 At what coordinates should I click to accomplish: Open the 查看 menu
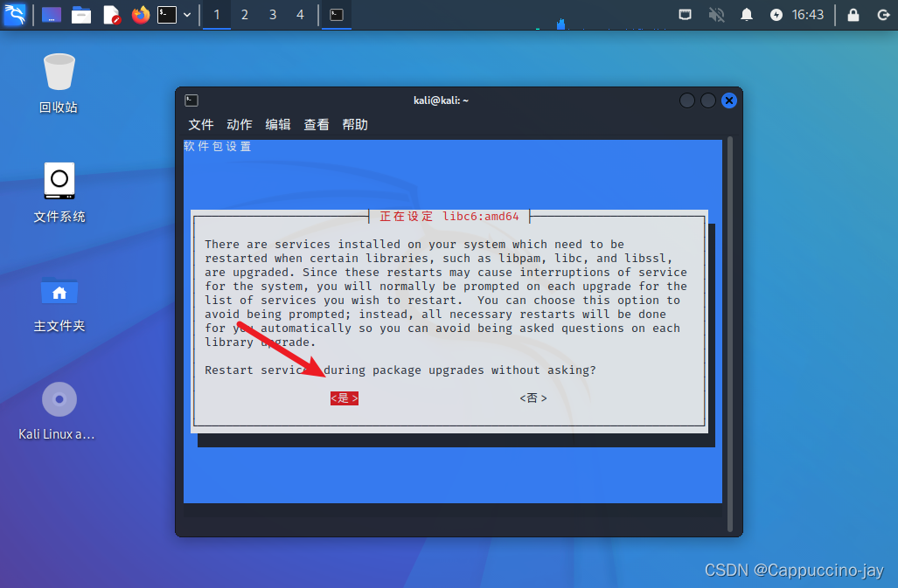point(317,125)
